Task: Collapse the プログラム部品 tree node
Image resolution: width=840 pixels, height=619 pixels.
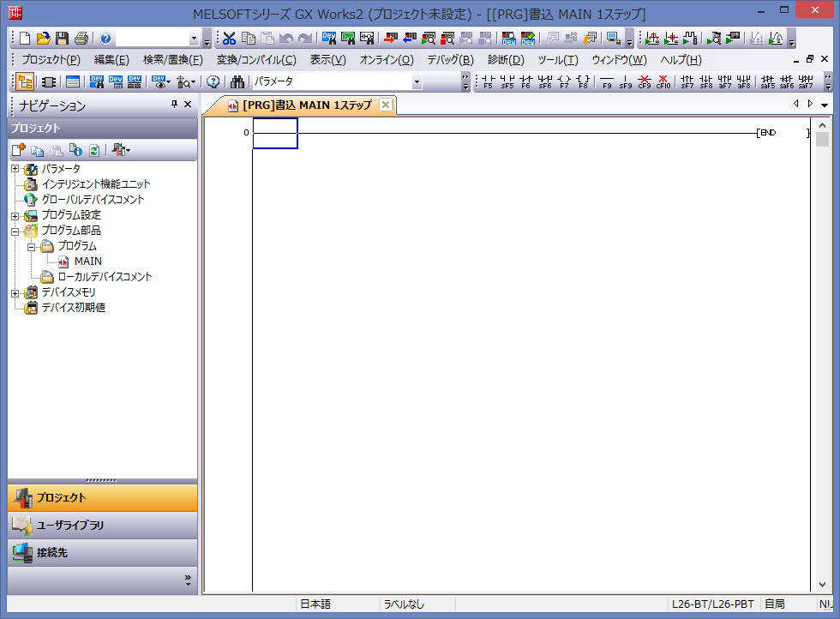Action: (15, 231)
